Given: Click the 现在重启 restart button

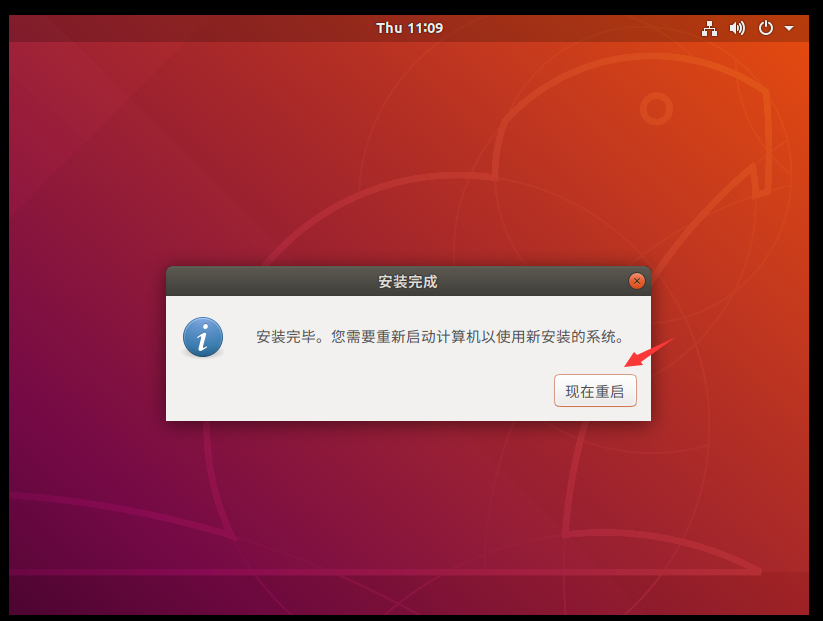Looking at the screenshot, I should 595,391.
